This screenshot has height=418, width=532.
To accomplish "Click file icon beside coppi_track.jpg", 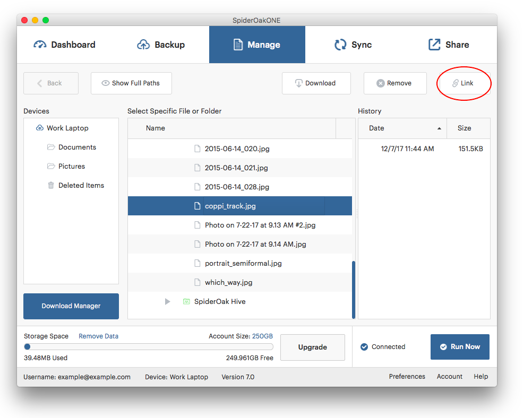I will point(197,206).
